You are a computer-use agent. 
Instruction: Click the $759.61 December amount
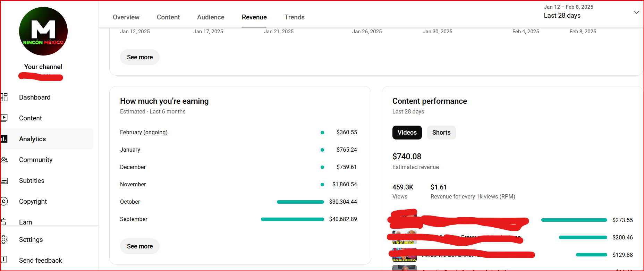pos(347,167)
